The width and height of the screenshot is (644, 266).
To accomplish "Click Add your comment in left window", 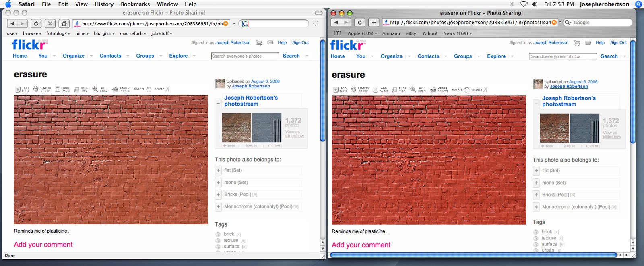I will tap(43, 245).
